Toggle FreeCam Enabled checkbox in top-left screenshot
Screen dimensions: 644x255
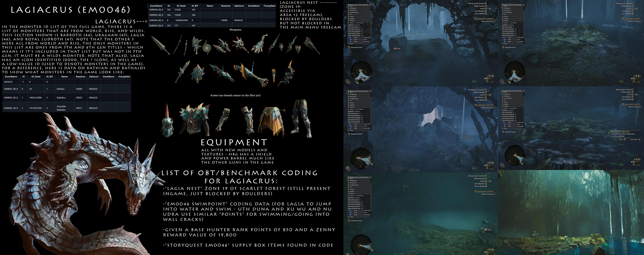348,23
